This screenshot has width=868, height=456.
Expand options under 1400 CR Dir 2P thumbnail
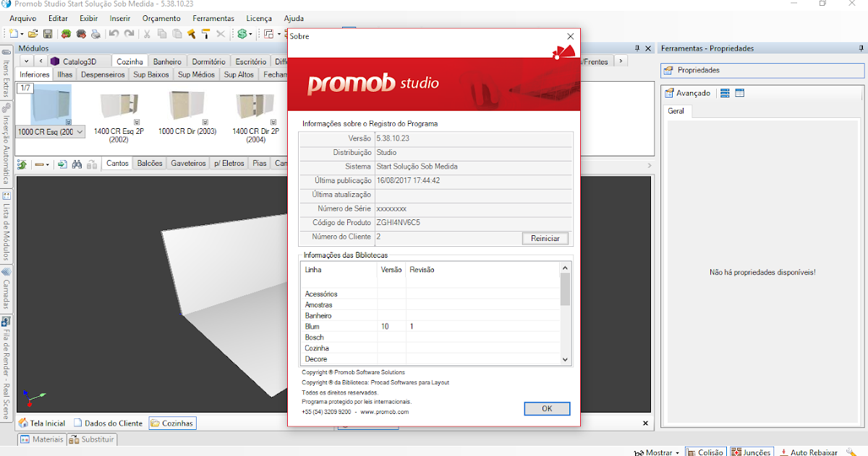pyautogui.click(x=275, y=122)
